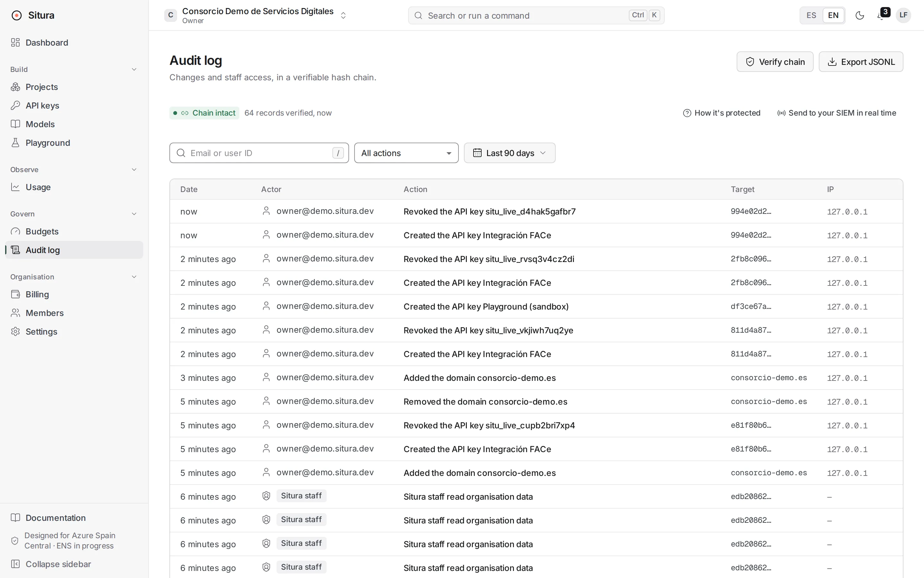Click the Date column header
Viewport: 924px width, 578px height.
189,189
